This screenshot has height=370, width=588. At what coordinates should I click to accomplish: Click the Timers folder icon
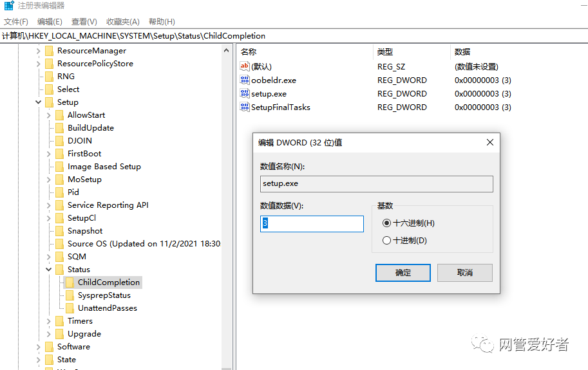[x=59, y=321]
